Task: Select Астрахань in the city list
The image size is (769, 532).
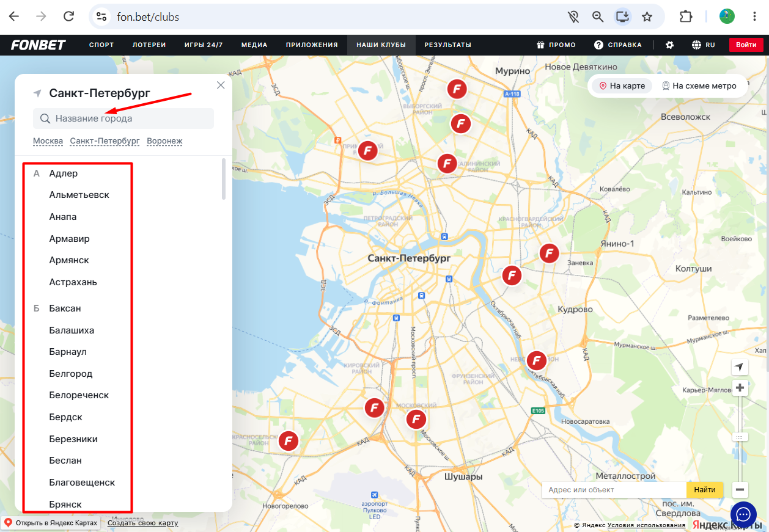Action: pyautogui.click(x=73, y=282)
